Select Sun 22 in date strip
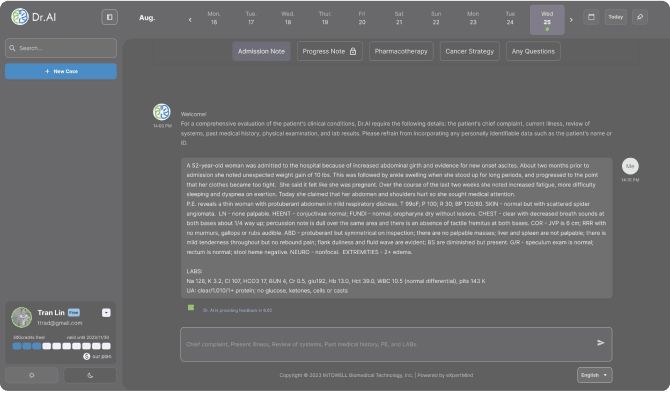The image size is (670, 393). pyautogui.click(x=436, y=18)
